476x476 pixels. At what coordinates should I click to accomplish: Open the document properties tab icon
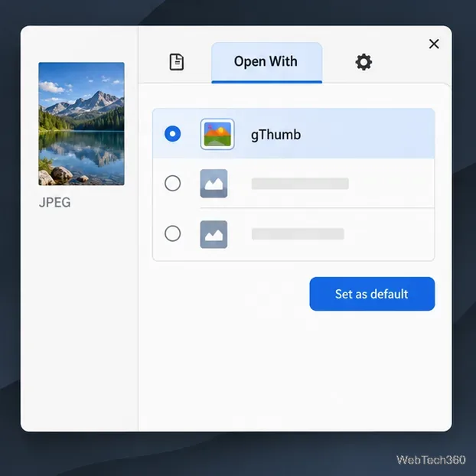tap(176, 62)
